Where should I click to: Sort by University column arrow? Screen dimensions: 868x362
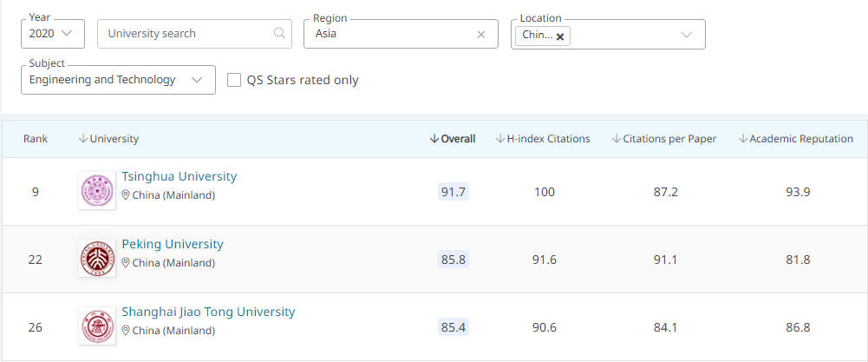pyautogui.click(x=83, y=139)
